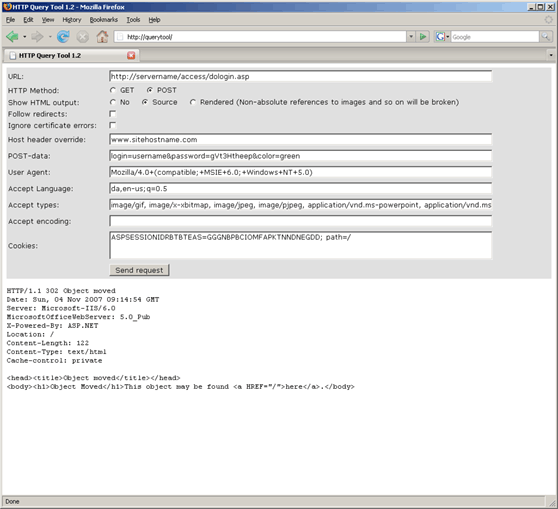Viewport: 558px width, 509px height.
Task: Click the Accept types input field
Action: coord(300,205)
